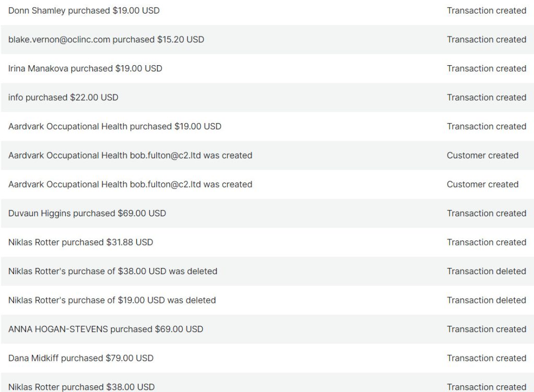Click Transaction deleted label for $19.00 deletion
Screen dimensions: 534x392
pyautogui.click(x=486, y=300)
